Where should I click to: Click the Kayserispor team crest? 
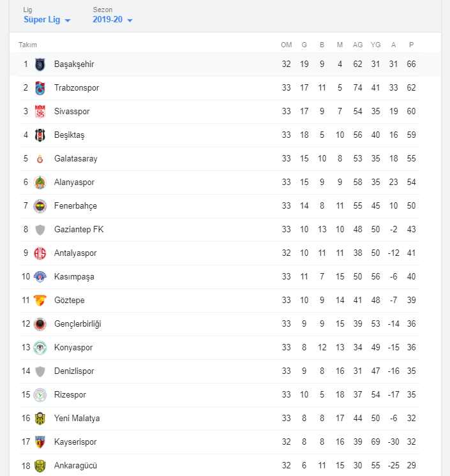click(x=40, y=442)
